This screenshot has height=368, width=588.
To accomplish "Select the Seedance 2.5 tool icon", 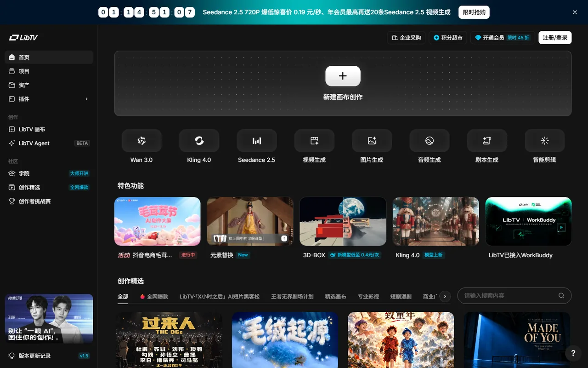I will coord(257,141).
